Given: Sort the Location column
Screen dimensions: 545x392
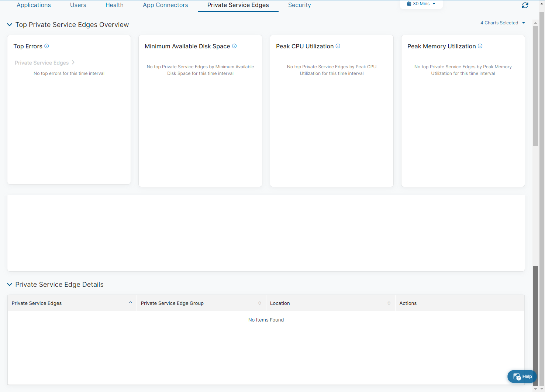Looking at the screenshot, I should coord(389,303).
